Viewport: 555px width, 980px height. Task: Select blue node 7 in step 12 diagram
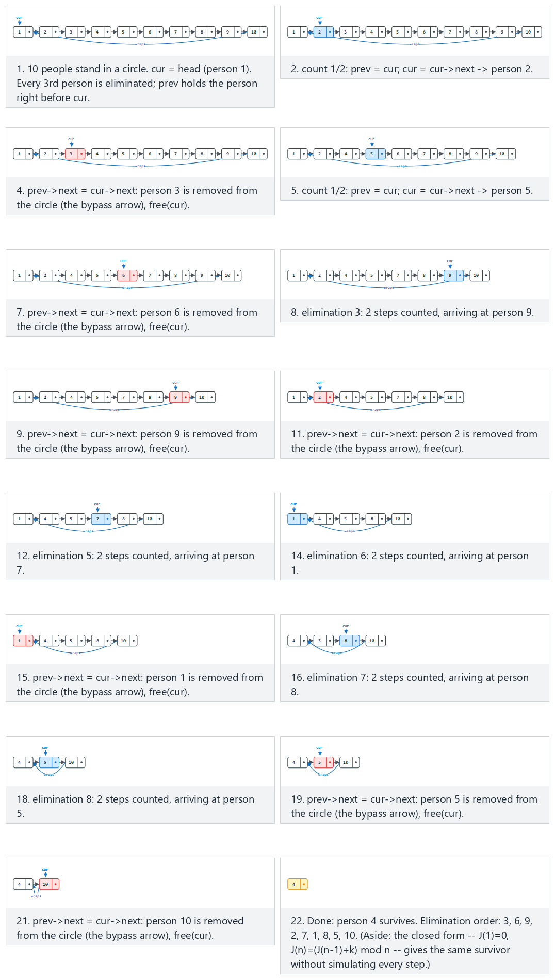[x=102, y=519]
